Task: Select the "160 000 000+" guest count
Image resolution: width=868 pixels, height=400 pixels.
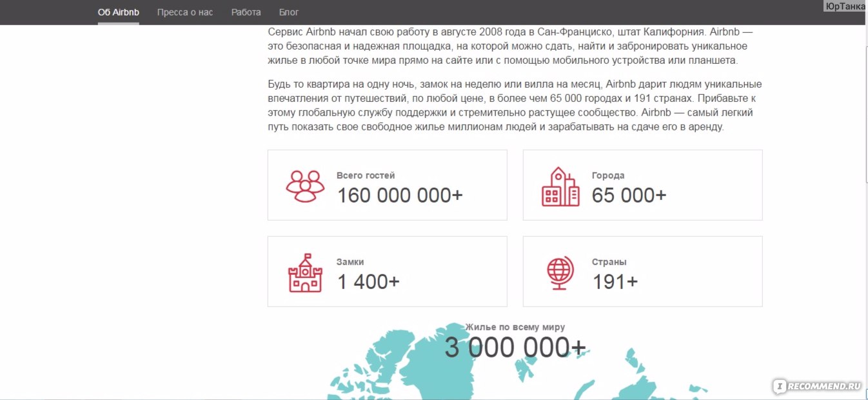Action: pyautogui.click(x=400, y=195)
